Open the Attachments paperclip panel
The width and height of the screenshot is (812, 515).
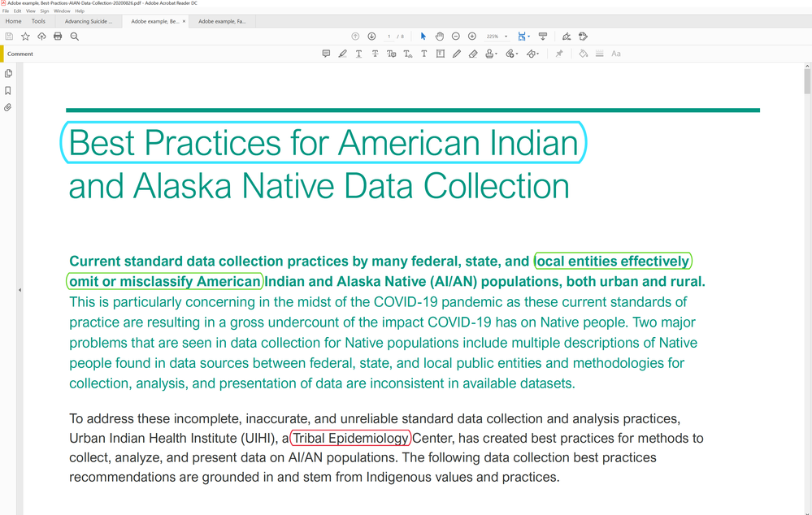point(8,108)
